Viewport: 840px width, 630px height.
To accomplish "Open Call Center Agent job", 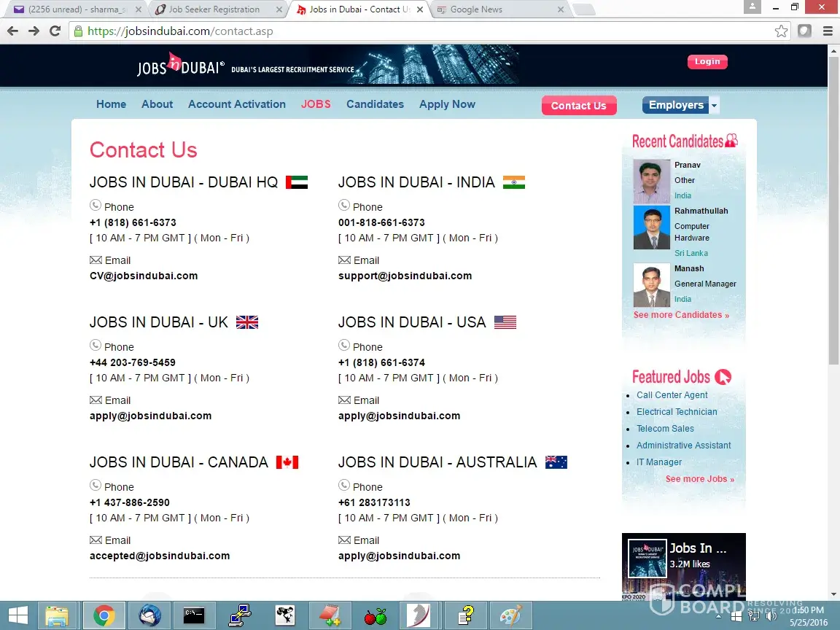I will [x=672, y=394].
